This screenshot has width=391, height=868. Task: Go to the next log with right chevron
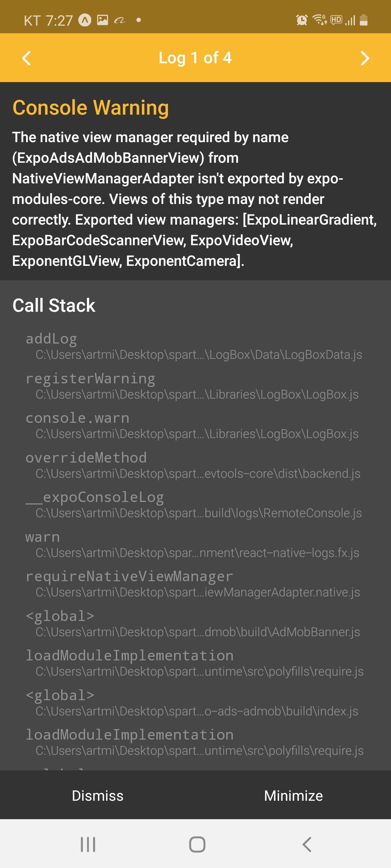tap(365, 58)
